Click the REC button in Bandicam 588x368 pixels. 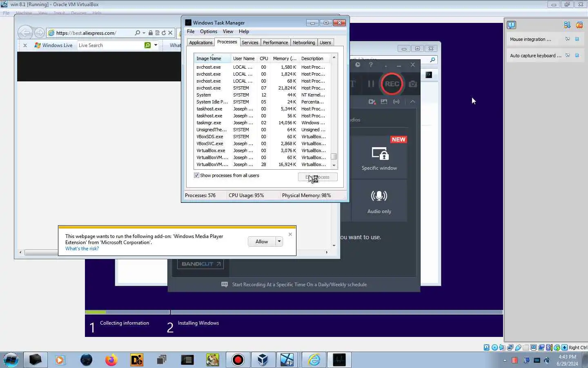392,84
